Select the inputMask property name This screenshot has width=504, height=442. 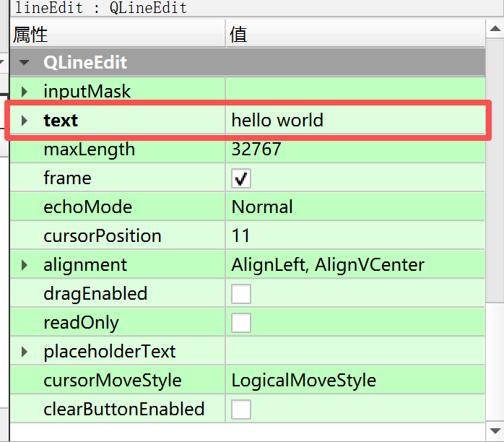coord(87,92)
